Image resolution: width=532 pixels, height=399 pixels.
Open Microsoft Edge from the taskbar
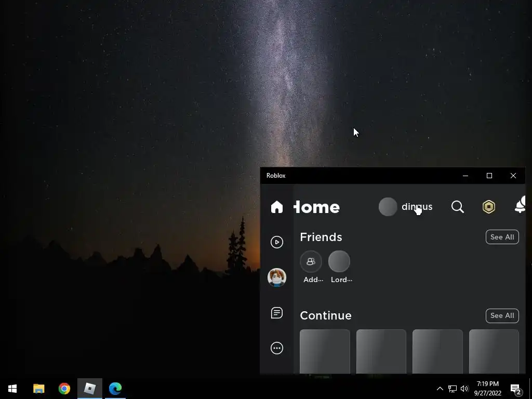pyautogui.click(x=115, y=389)
